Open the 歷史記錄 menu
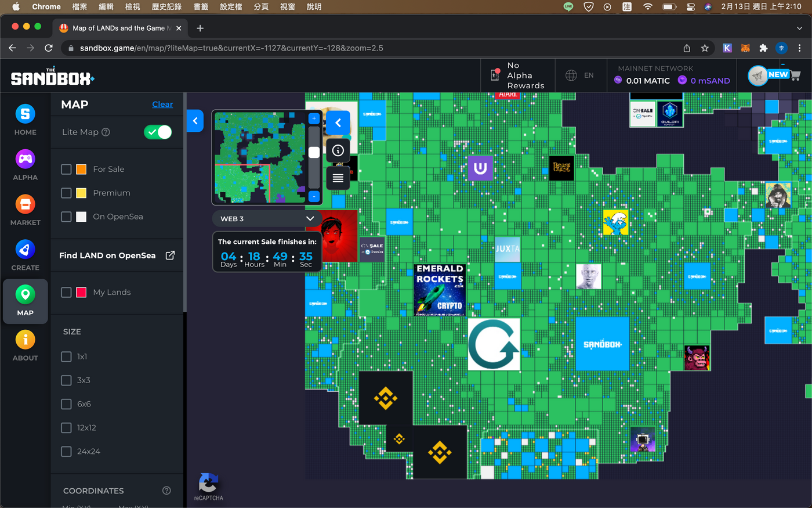 point(166,6)
